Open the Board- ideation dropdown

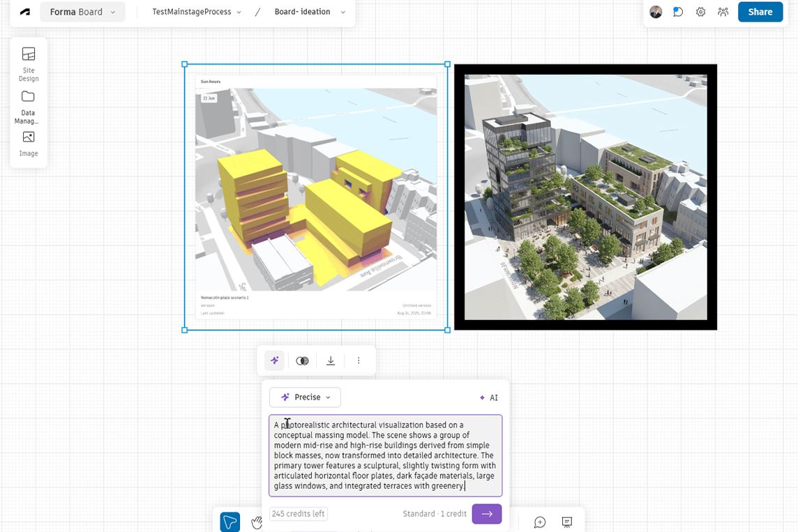(x=310, y=12)
